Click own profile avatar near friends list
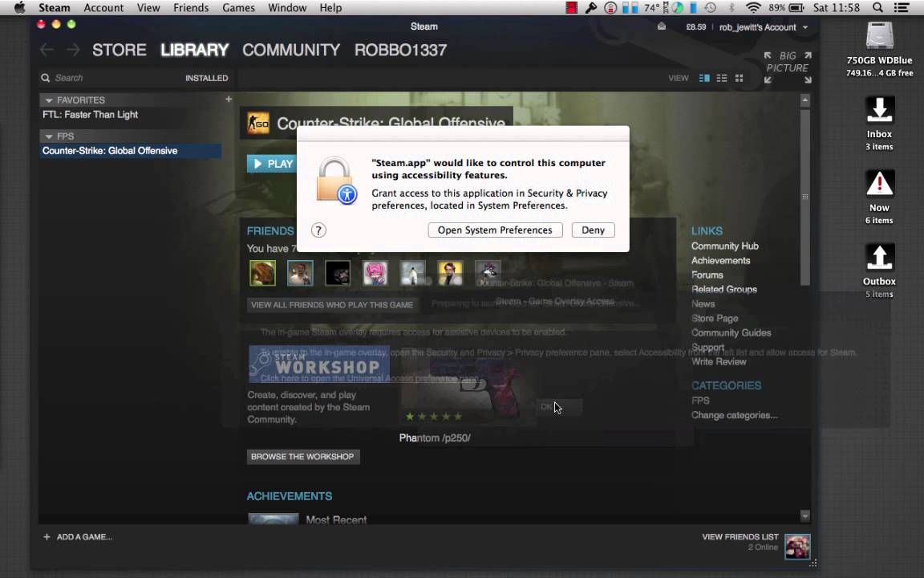This screenshot has width=924, height=578. (x=797, y=546)
